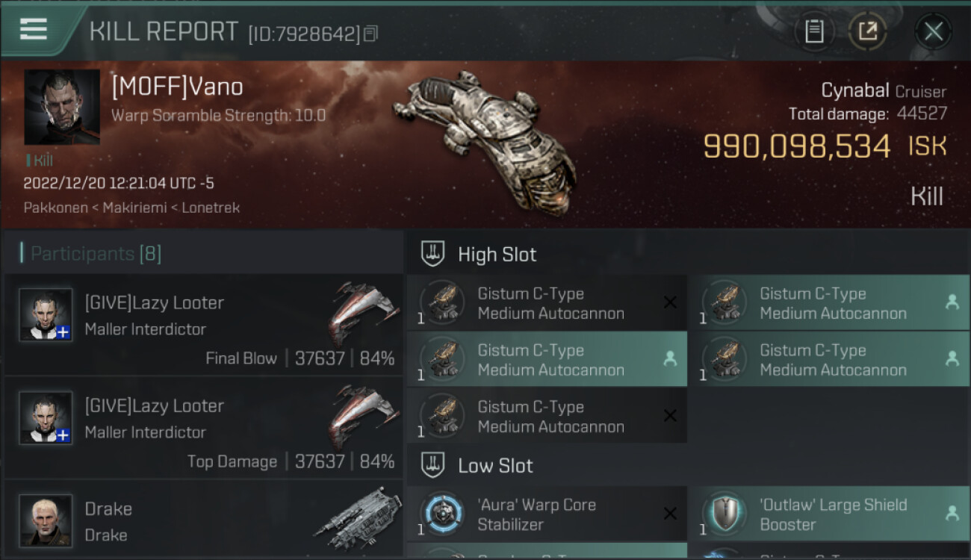This screenshot has height=560, width=971.
Task: Copy the kill report ID icon
Action: coord(371,34)
